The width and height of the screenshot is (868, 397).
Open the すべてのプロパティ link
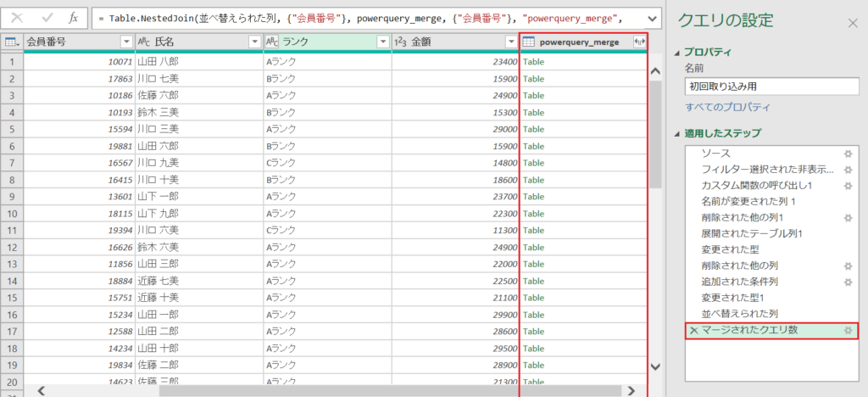pos(726,107)
